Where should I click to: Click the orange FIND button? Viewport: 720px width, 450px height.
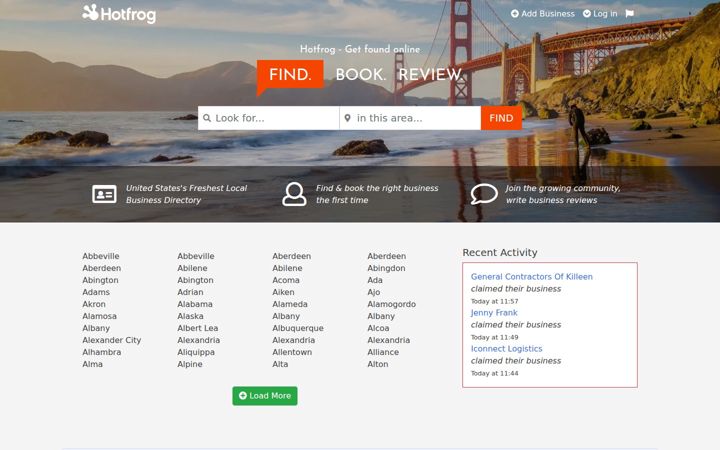pos(501,118)
